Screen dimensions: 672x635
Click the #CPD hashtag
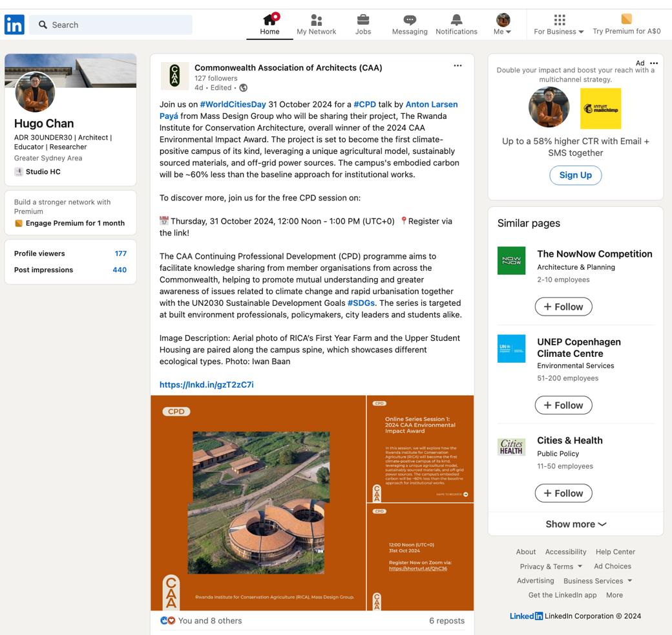tap(364, 104)
